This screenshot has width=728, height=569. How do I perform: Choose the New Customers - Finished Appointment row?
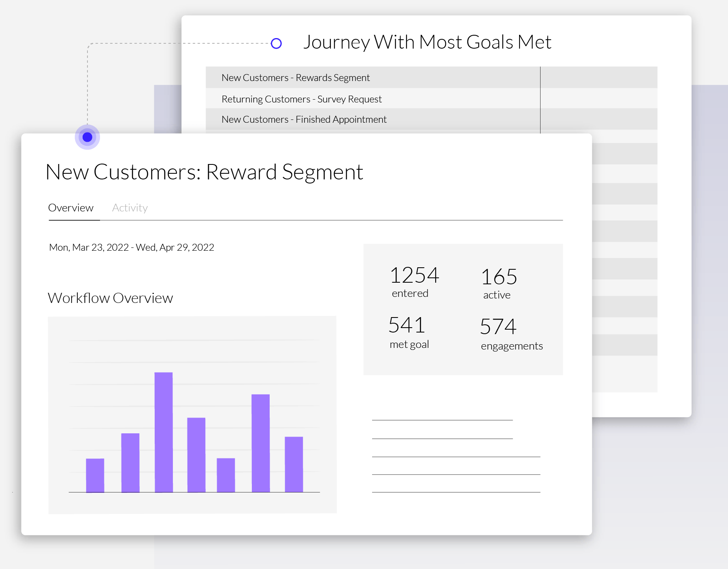tap(304, 119)
